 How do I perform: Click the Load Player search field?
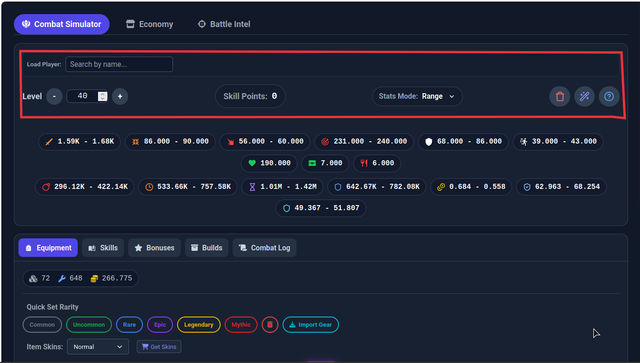[119, 64]
